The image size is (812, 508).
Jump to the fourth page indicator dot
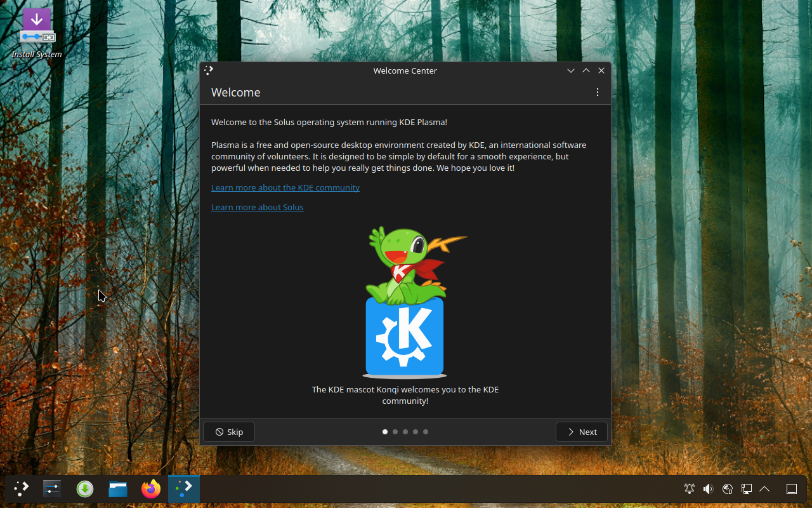(416, 432)
